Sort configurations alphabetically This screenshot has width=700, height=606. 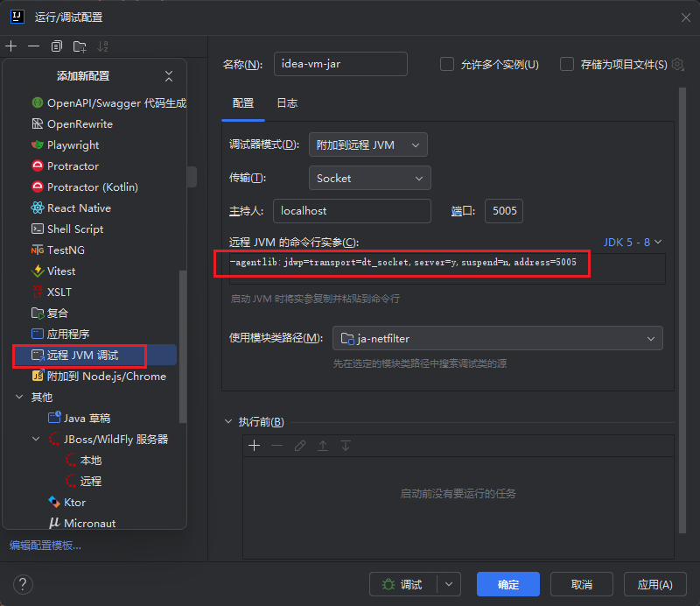tap(101, 46)
